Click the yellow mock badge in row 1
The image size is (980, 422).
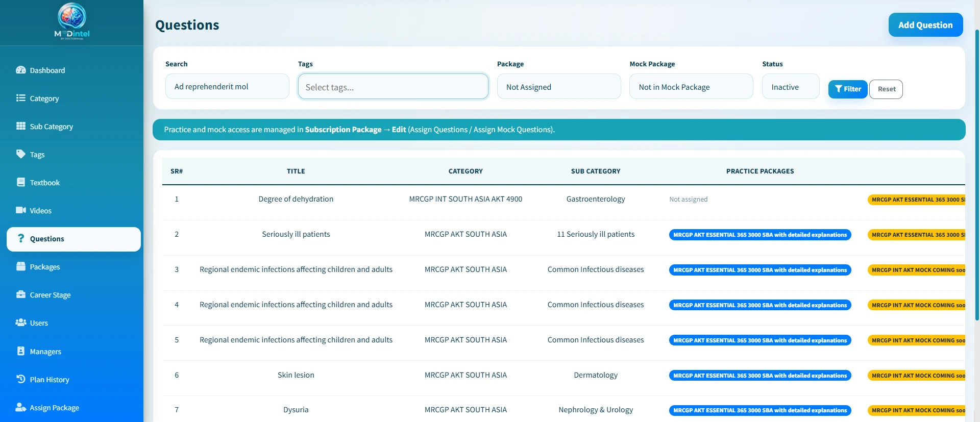click(917, 200)
